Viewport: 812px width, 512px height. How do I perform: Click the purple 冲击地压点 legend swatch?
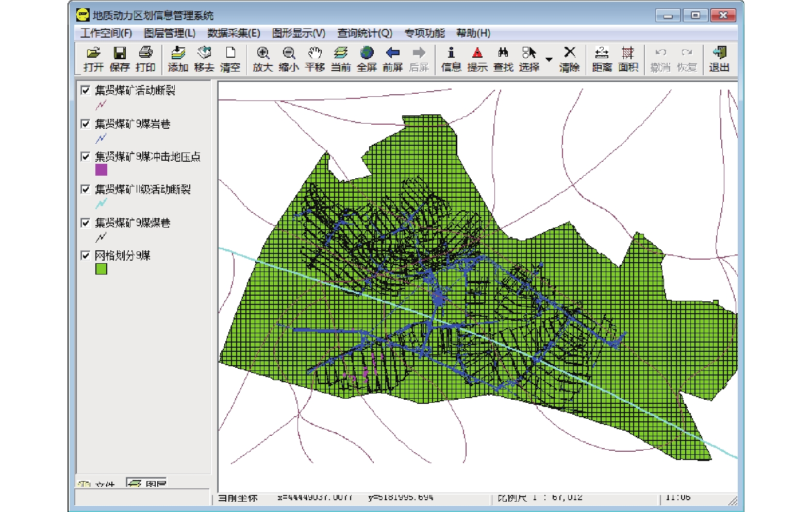(x=101, y=170)
